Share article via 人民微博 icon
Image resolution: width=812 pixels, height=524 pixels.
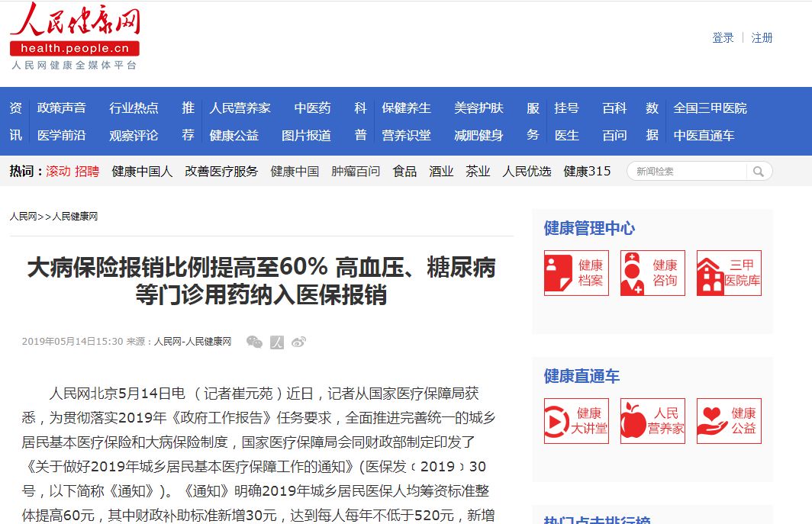coord(277,342)
